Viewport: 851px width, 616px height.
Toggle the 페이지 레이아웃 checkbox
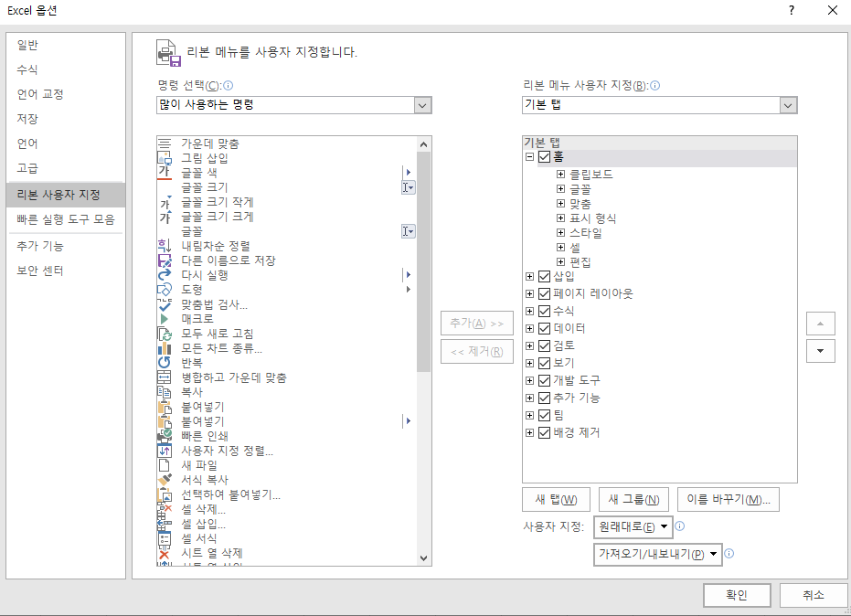pos(545,293)
